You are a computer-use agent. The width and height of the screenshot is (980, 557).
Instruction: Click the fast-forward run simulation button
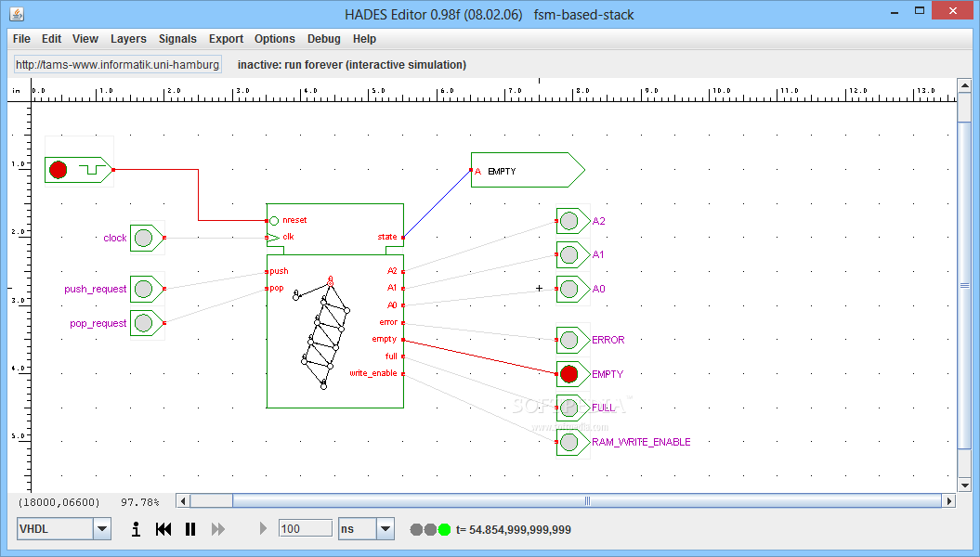point(217,529)
